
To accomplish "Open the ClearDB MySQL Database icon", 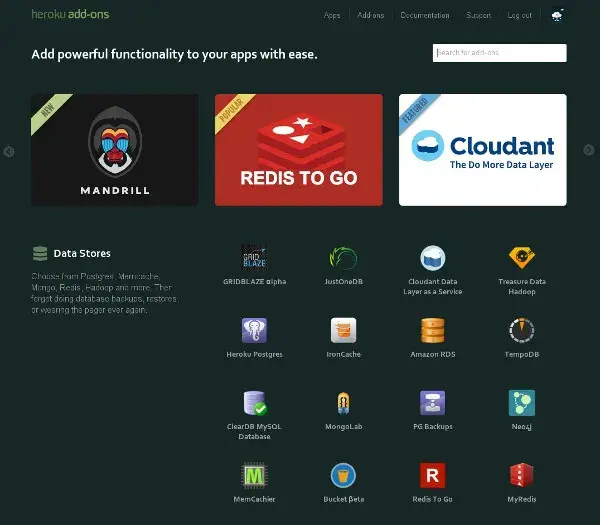I will (x=255, y=403).
